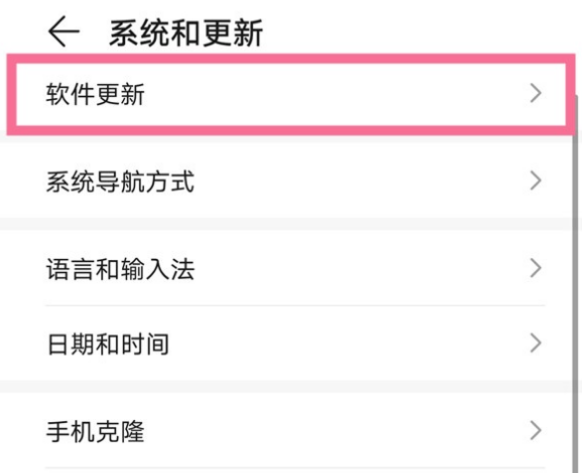Select the 系统导航方式 label text
587x473 pixels.
coord(120,182)
